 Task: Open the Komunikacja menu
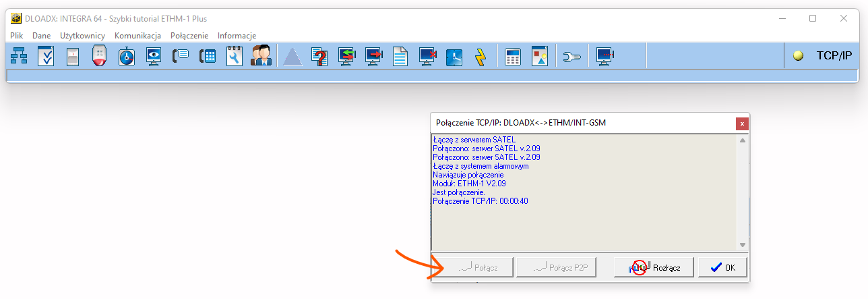pyautogui.click(x=137, y=36)
